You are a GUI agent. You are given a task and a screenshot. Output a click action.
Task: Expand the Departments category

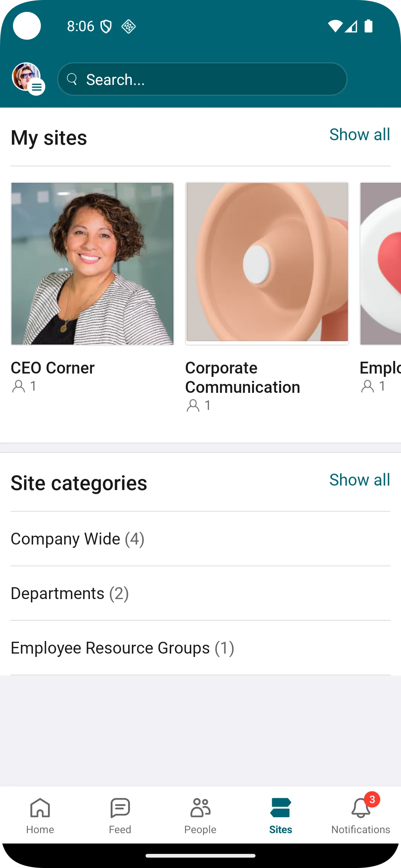pos(70,594)
